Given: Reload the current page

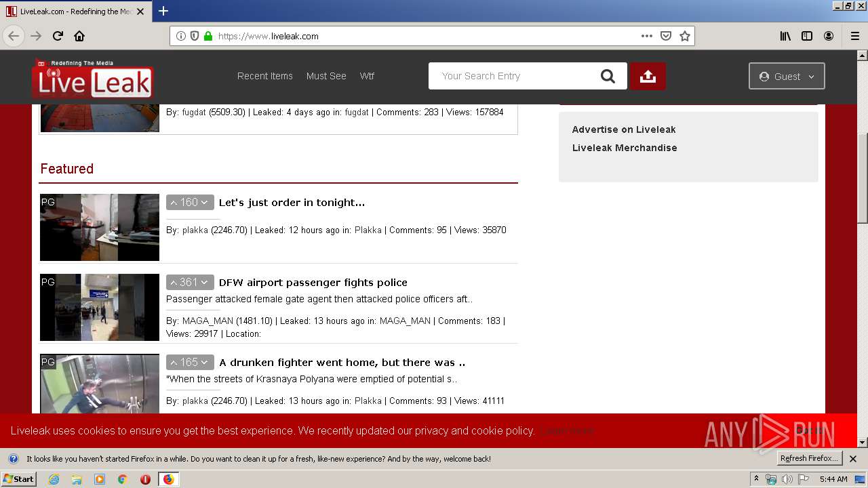Looking at the screenshot, I should 58,36.
